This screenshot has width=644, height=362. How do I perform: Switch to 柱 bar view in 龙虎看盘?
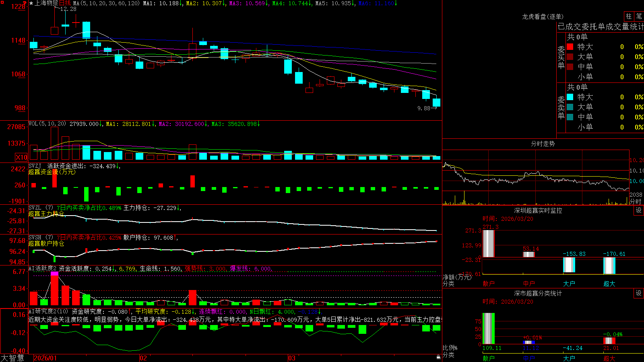[x=629, y=16]
